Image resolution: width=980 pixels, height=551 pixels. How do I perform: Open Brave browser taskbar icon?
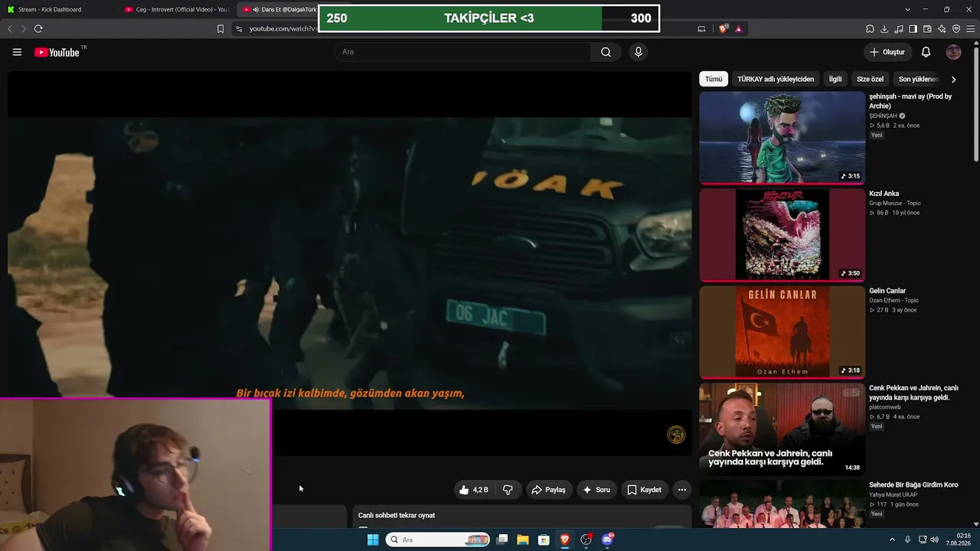coord(565,540)
